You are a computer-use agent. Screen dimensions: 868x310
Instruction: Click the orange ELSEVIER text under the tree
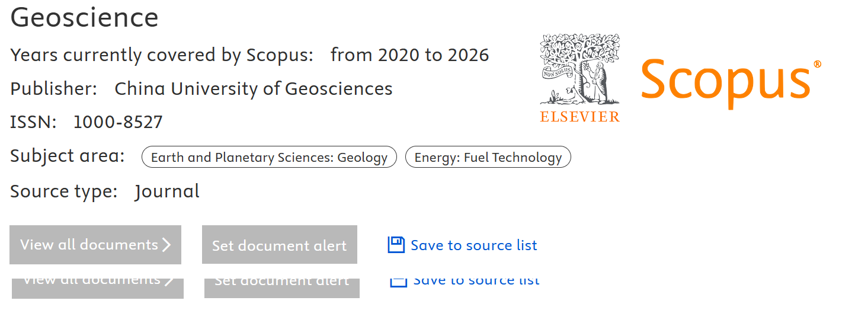click(x=579, y=117)
